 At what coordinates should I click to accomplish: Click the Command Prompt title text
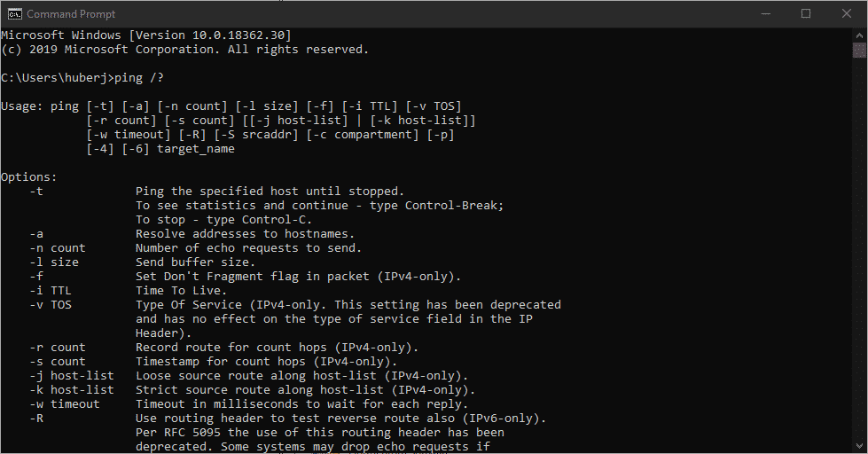[71, 14]
